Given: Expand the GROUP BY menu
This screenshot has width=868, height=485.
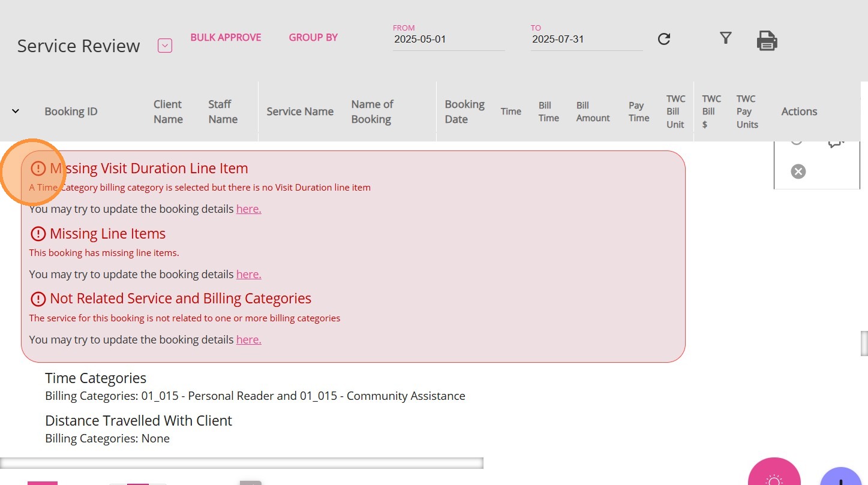Looking at the screenshot, I should point(313,37).
